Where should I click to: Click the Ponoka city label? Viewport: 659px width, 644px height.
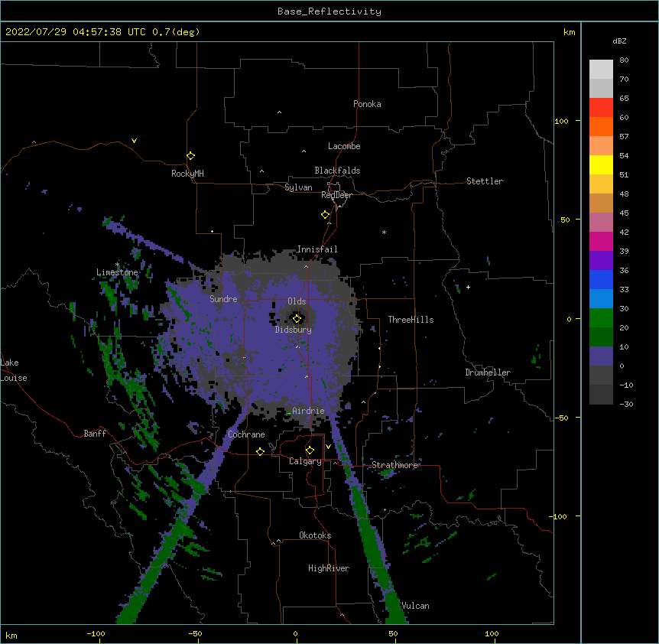pos(367,104)
